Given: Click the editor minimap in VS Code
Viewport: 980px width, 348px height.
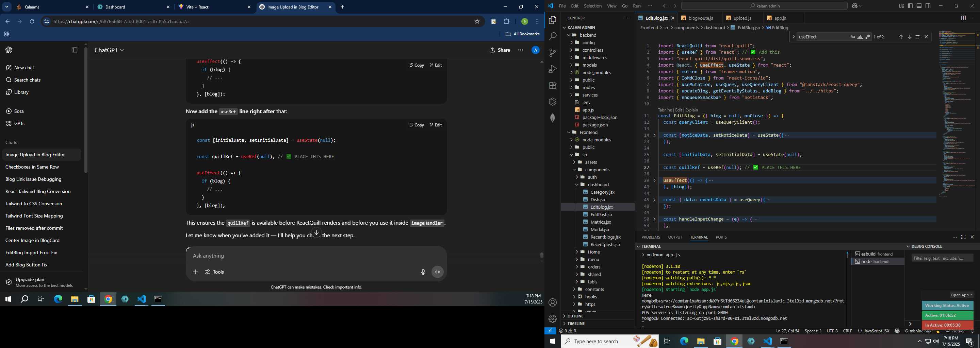Looking at the screenshot, I should (x=958, y=114).
